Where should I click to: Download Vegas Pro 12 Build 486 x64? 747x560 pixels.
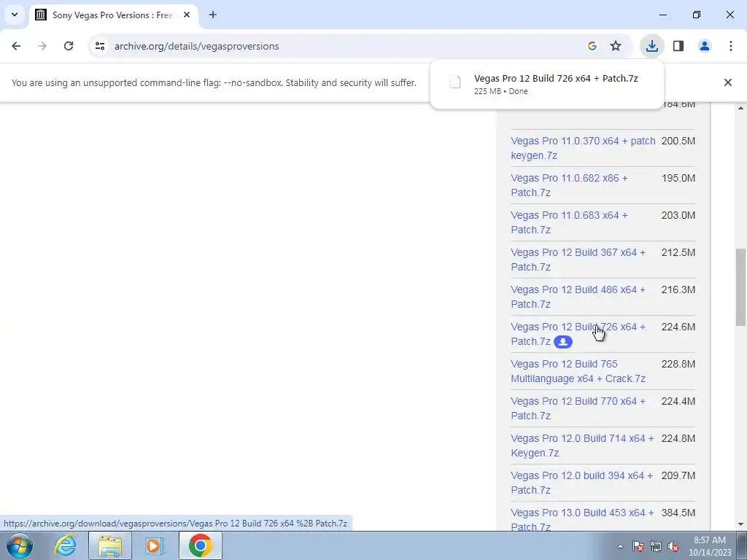click(578, 297)
